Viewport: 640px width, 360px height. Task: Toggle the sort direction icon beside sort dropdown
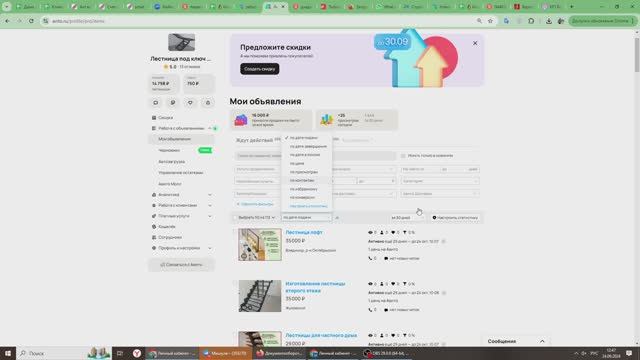[x=337, y=218]
